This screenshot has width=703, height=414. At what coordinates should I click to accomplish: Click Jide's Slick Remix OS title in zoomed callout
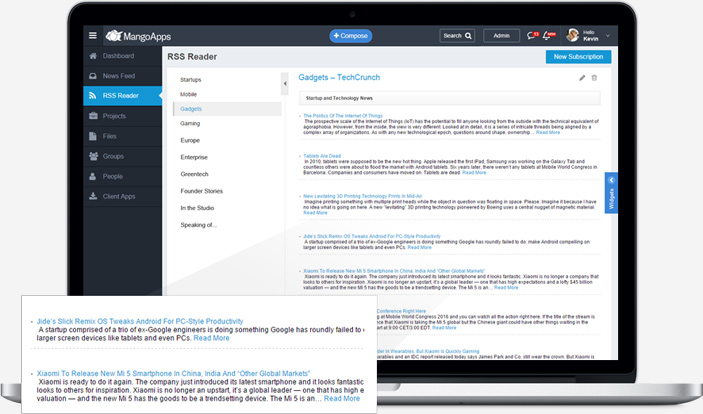pos(140,321)
